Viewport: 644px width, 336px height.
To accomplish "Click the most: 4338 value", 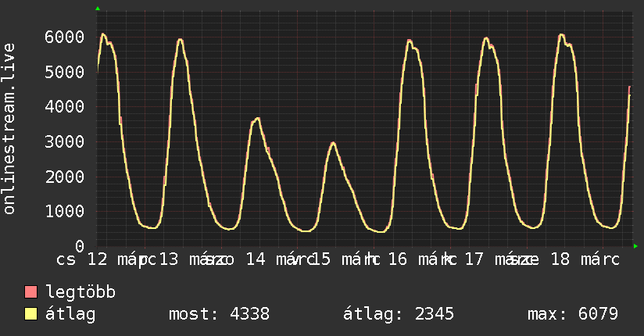I will [219, 314].
